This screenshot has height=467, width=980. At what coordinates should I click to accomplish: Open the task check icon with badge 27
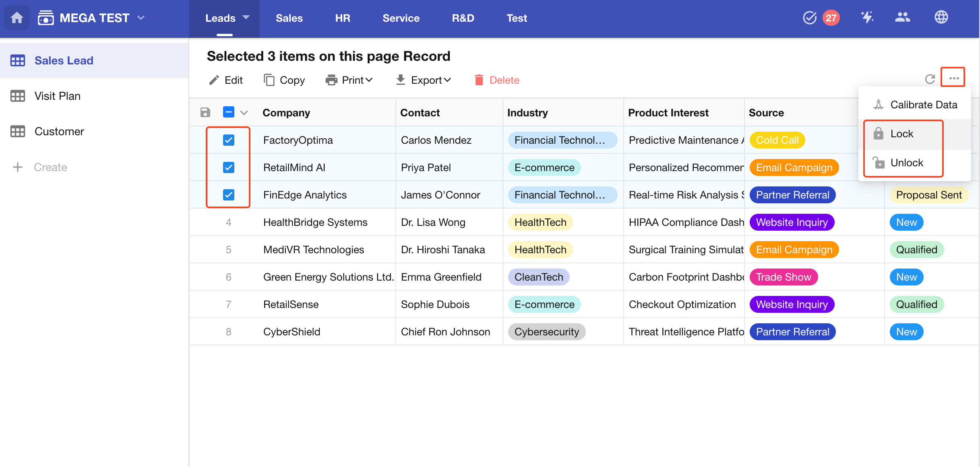[x=810, y=18]
